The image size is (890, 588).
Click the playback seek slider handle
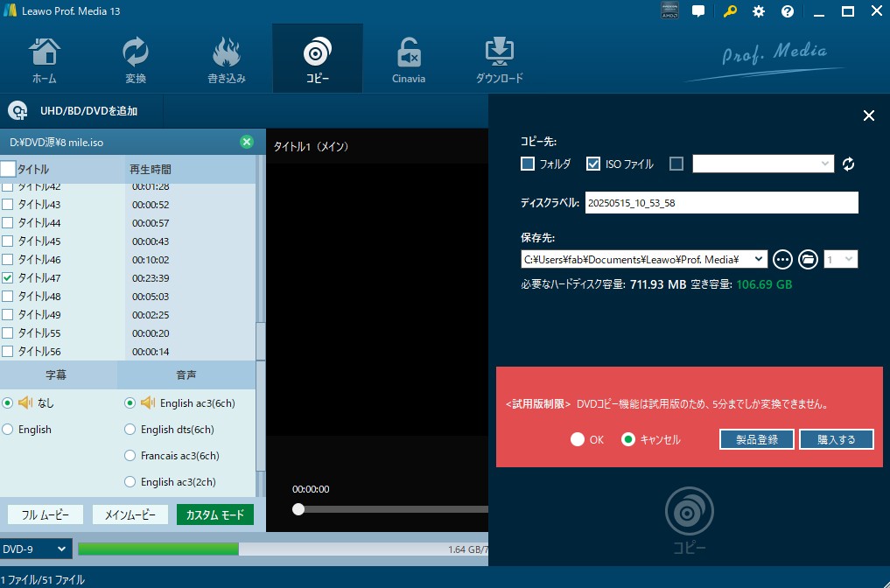coord(298,509)
